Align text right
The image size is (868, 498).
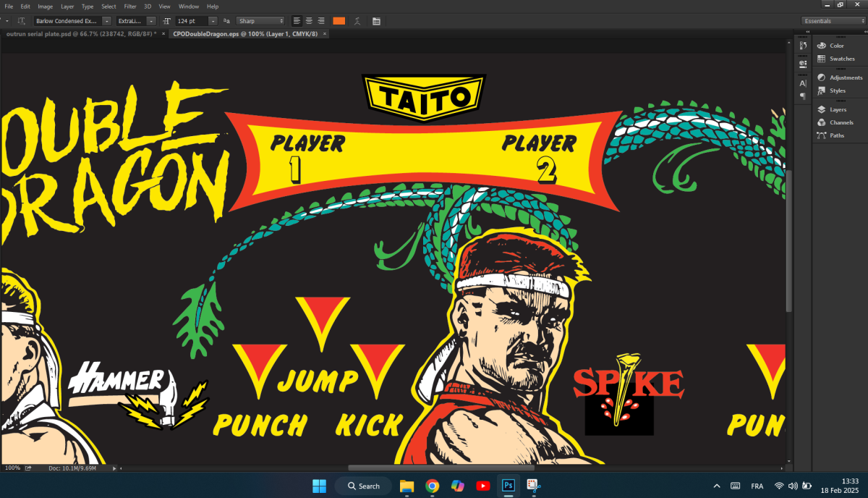pyautogui.click(x=321, y=21)
